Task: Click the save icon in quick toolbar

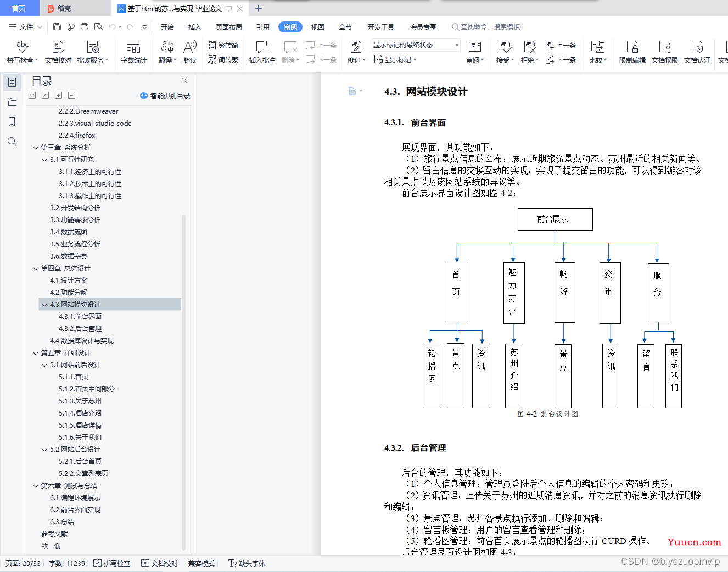Action: 57,26
